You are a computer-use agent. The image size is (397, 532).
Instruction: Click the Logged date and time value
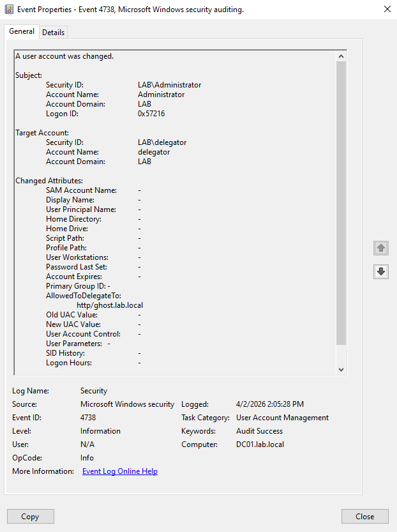point(270,404)
